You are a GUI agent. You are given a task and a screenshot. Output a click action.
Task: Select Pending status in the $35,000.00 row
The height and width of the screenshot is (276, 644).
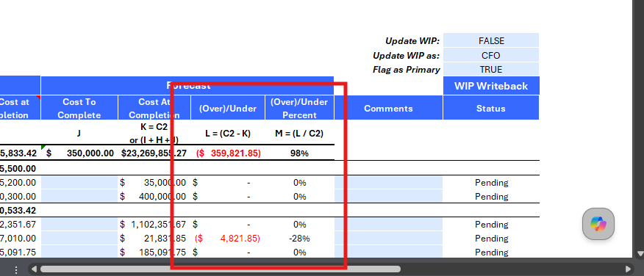491,183
